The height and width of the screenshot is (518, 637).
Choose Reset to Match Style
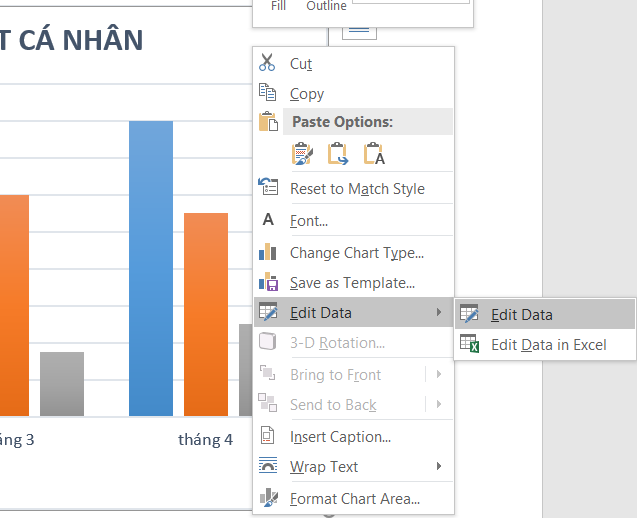coord(353,189)
